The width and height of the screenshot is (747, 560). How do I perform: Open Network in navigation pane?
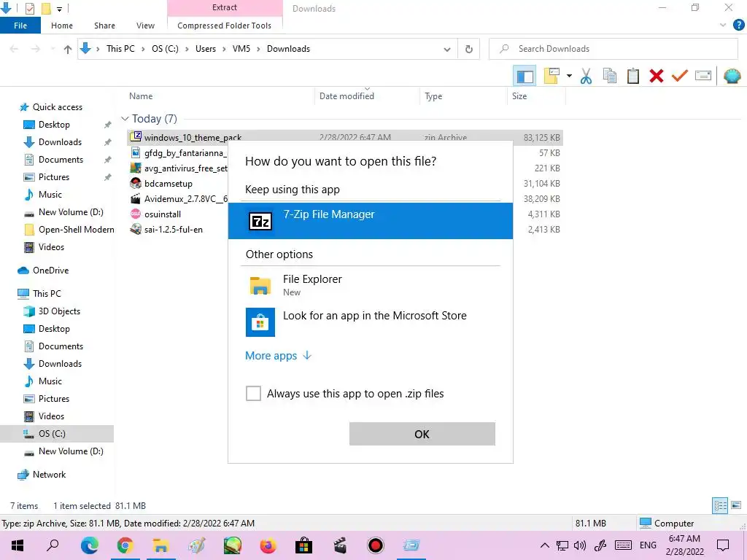(x=49, y=475)
